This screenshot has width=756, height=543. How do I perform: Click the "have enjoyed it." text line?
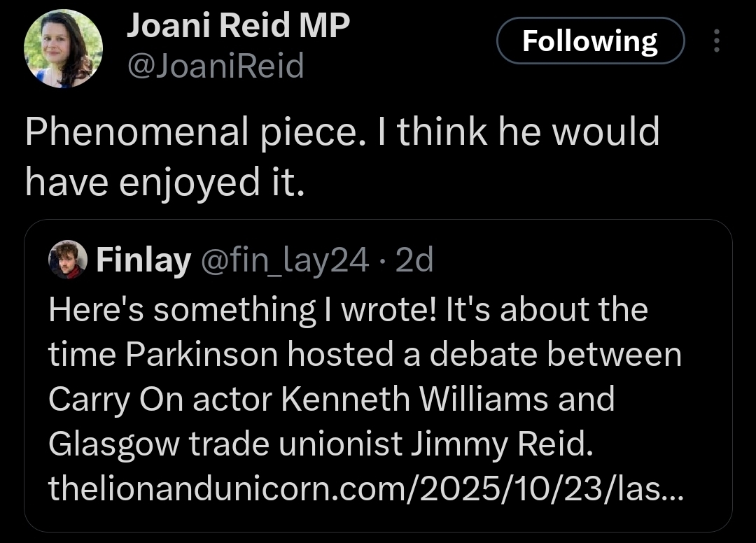[165, 181]
